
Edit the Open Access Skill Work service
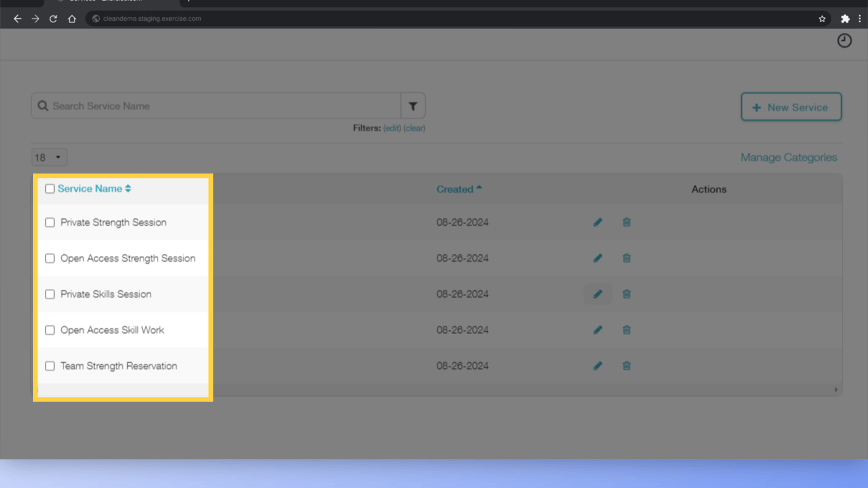tap(598, 330)
